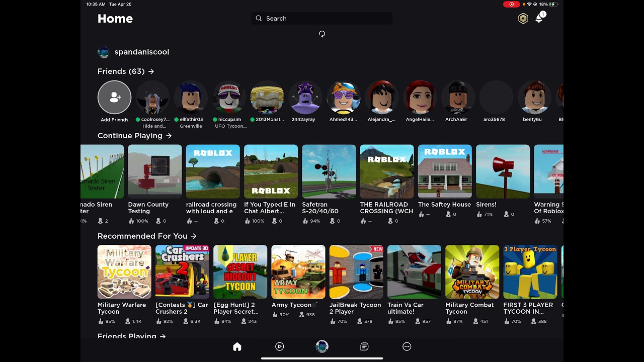
Task: Open Army Tycoon game thumbnail
Action: pyautogui.click(x=298, y=272)
